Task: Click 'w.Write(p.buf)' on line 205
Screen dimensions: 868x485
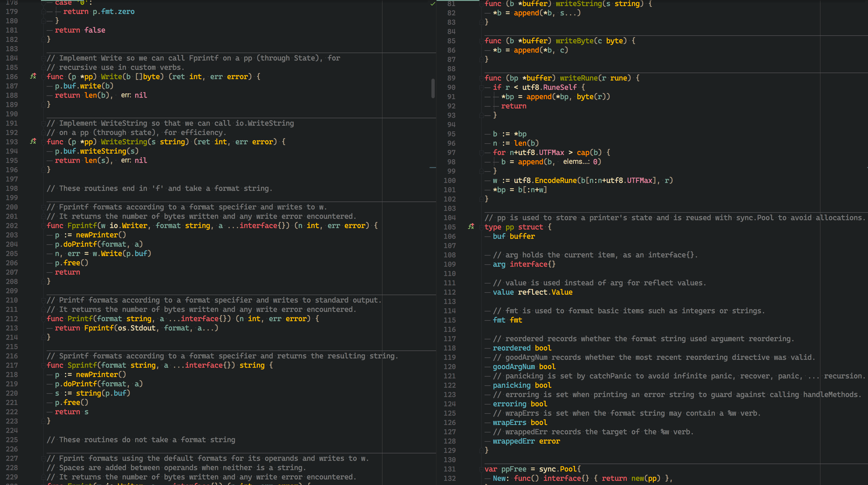Action: point(122,253)
